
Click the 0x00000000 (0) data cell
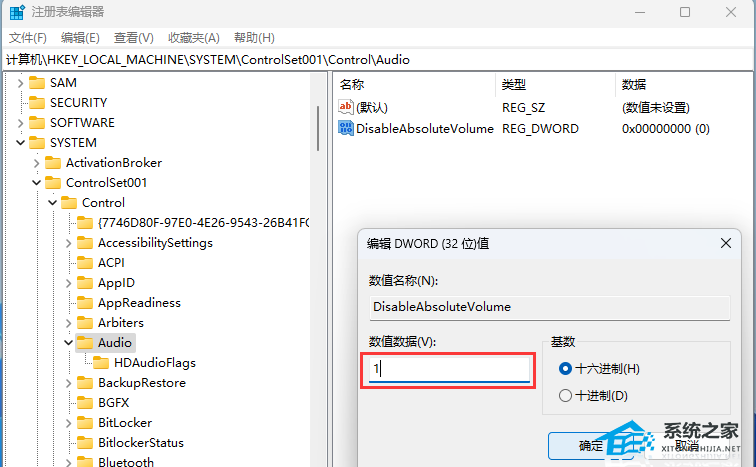click(665, 129)
